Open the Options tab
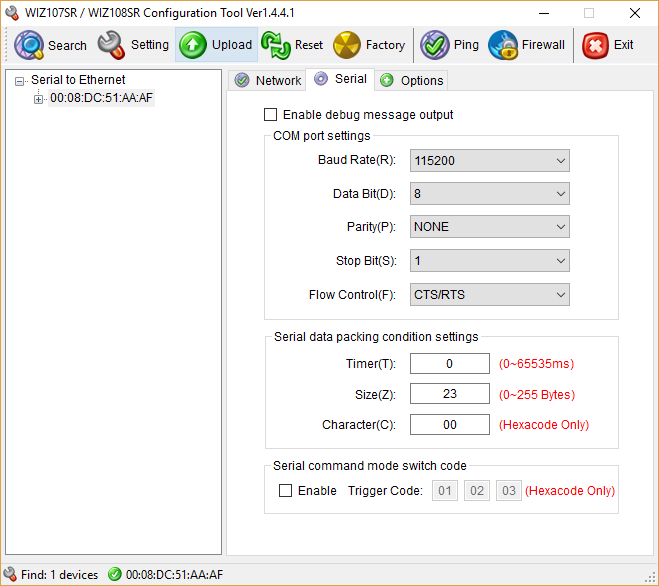 tap(411, 80)
